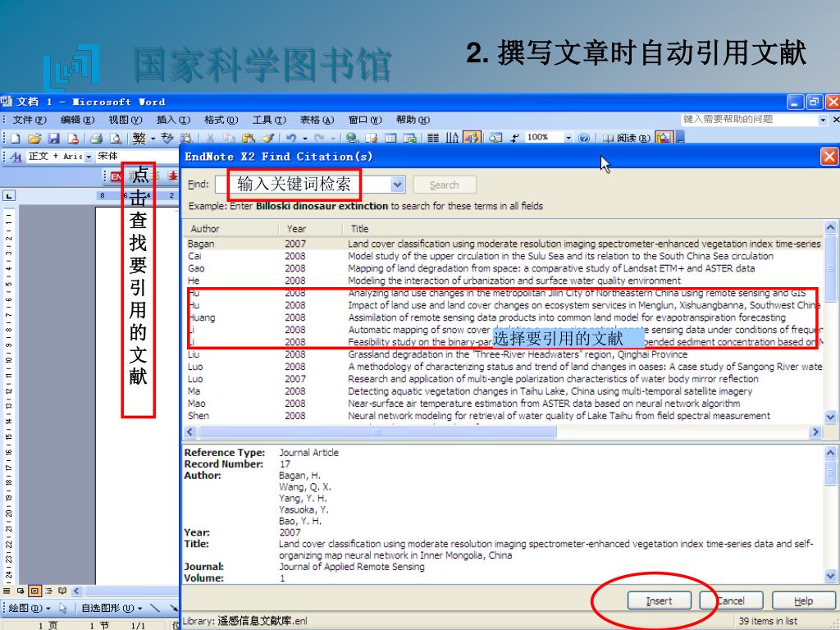Select the Liu 2008 Grassland degradation row
Image resolution: width=840 pixels, height=630 pixels.
pos(503,354)
